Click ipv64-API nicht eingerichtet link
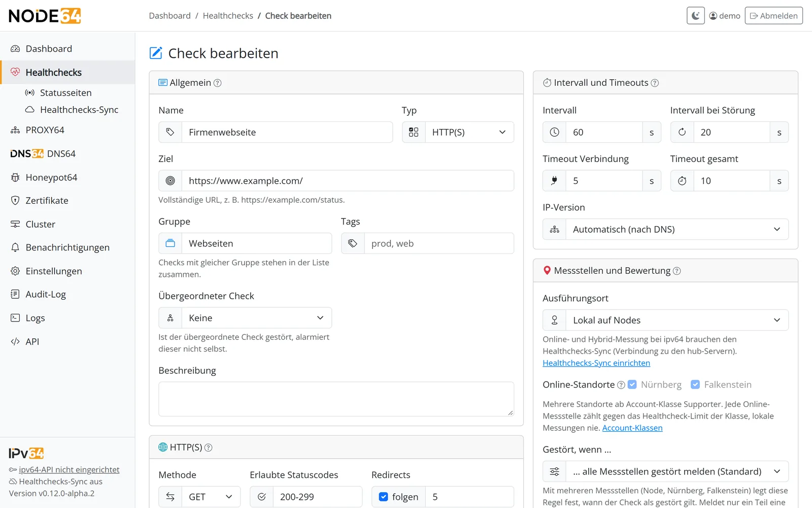Viewport: 812px width, 508px height. pos(69,470)
